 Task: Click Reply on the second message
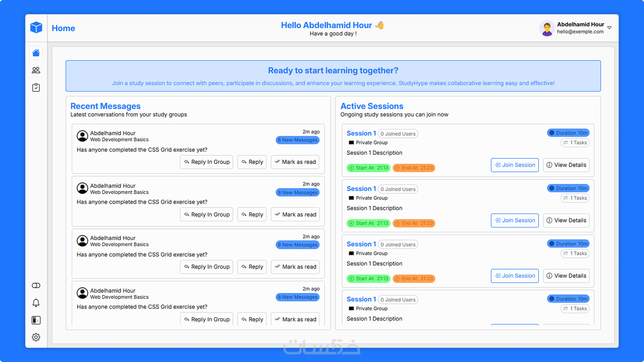(x=252, y=214)
